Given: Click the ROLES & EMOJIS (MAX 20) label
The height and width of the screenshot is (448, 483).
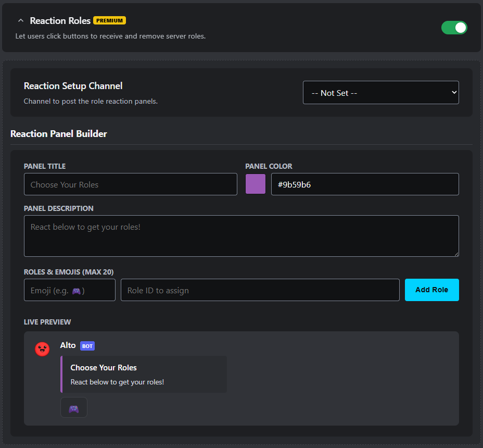Looking at the screenshot, I should pos(69,272).
